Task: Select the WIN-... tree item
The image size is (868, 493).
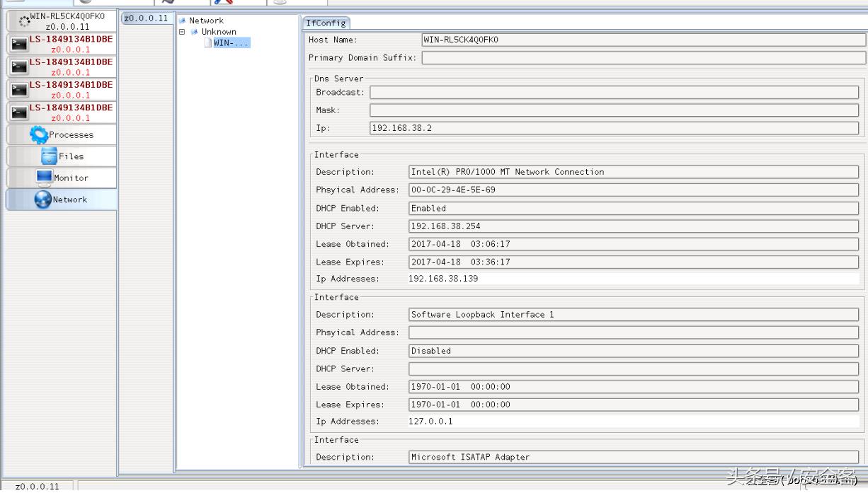Action: pos(231,43)
